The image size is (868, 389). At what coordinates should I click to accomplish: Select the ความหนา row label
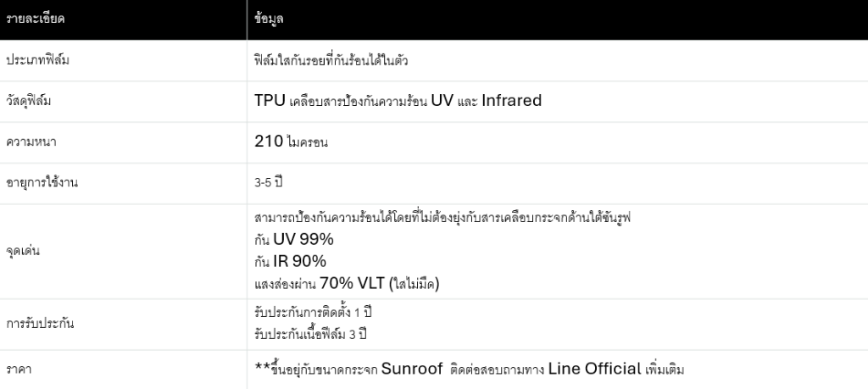tap(31, 142)
